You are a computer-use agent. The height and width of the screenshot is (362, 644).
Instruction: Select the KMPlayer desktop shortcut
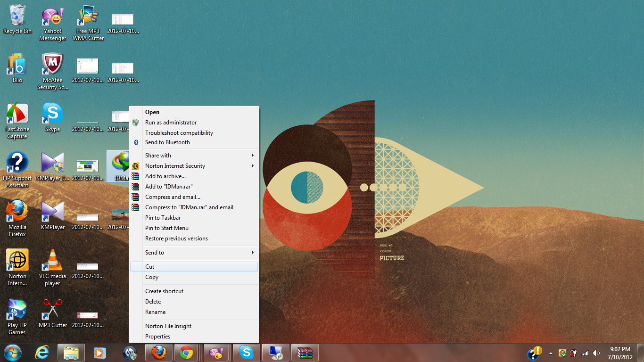coord(53,216)
